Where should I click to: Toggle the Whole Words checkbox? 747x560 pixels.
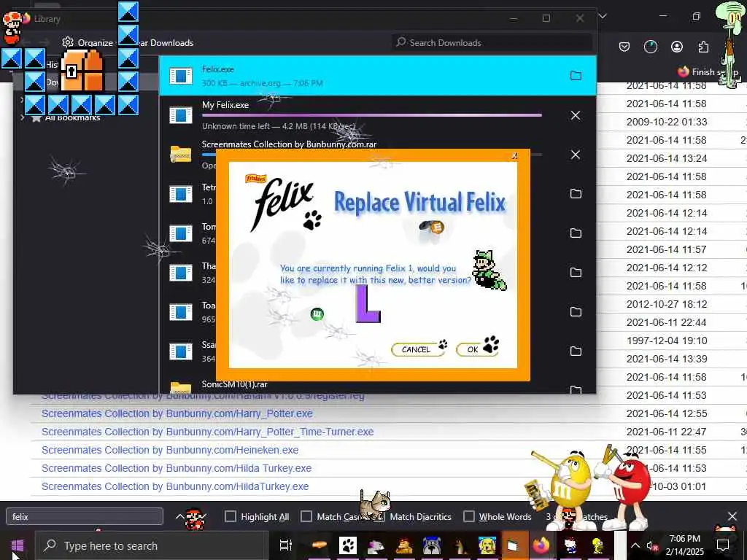click(x=469, y=516)
